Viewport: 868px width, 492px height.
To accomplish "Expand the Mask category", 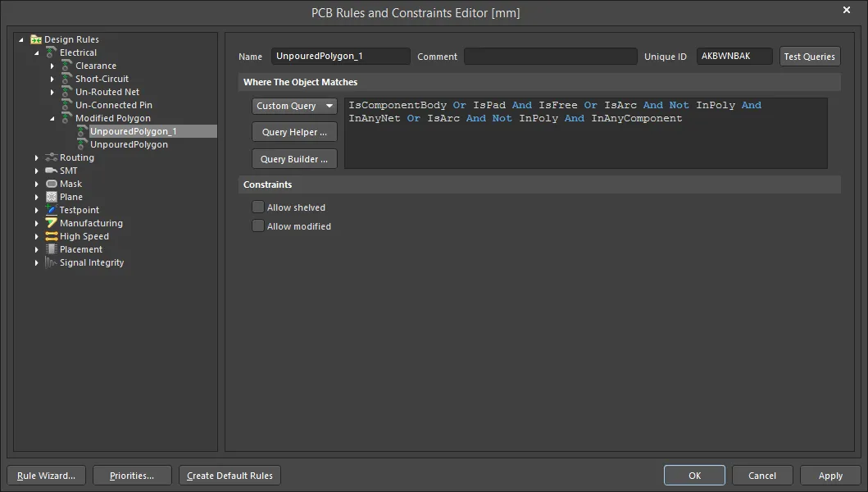I will point(37,184).
